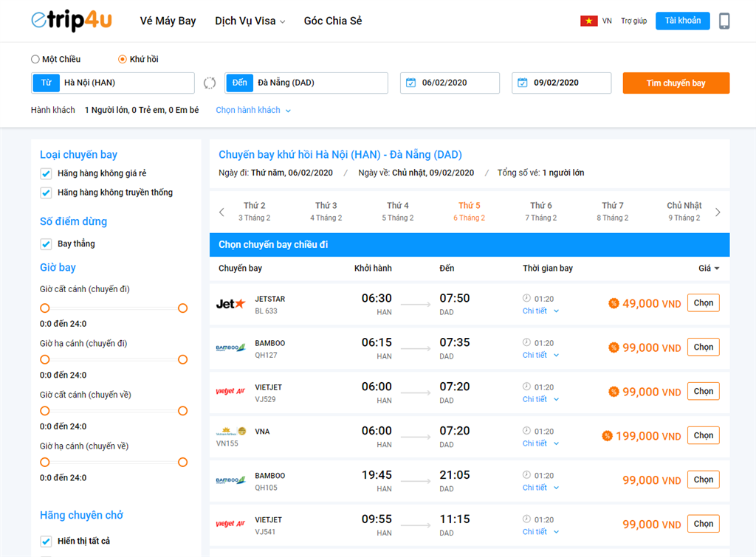Select date tab Thứ 2, 3 Tháng 2
756x557 pixels.
254,212
